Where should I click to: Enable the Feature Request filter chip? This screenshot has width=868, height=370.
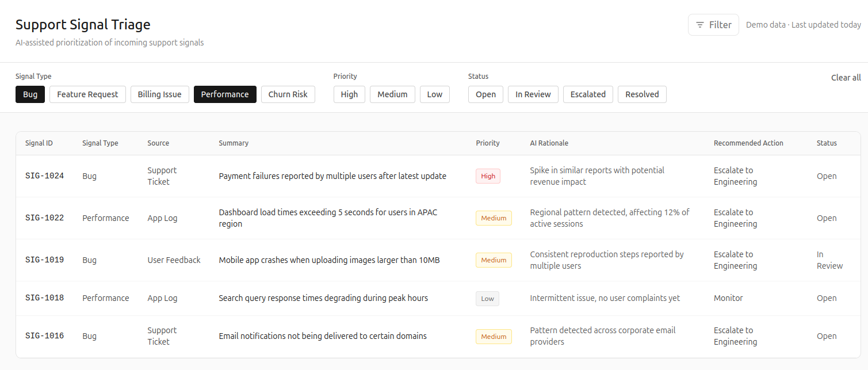[x=87, y=94]
